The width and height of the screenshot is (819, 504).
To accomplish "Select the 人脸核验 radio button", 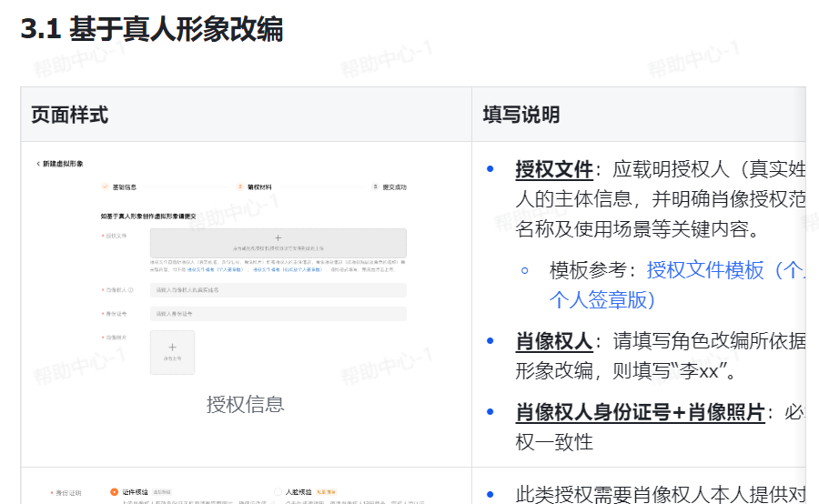I will [278, 492].
